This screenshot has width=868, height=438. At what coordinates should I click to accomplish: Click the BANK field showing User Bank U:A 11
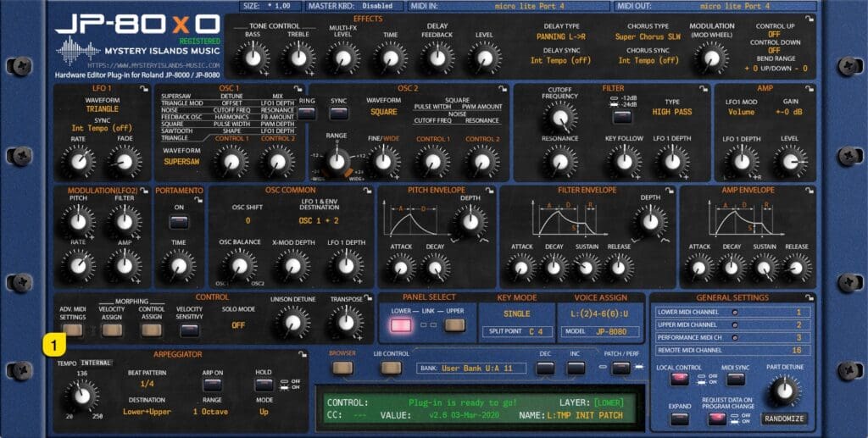(471, 368)
